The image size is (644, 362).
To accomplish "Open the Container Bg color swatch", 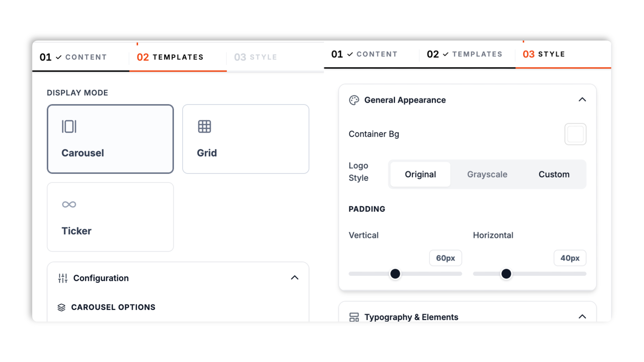I will 575,134.
